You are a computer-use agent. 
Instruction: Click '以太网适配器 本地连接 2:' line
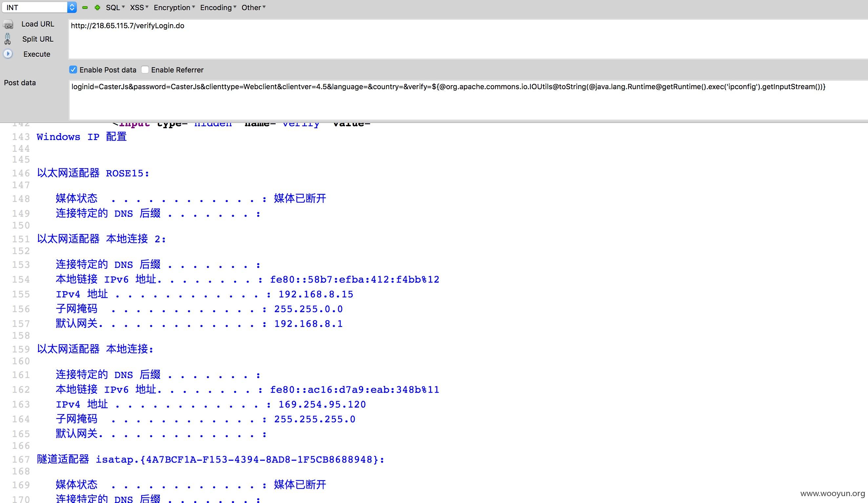point(102,239)
